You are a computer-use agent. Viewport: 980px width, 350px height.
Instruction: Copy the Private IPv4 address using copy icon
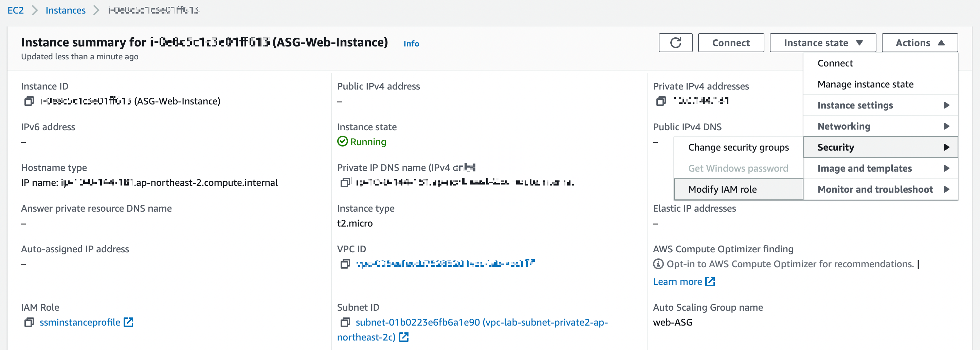pyautogui.click(x=661, y=101)
